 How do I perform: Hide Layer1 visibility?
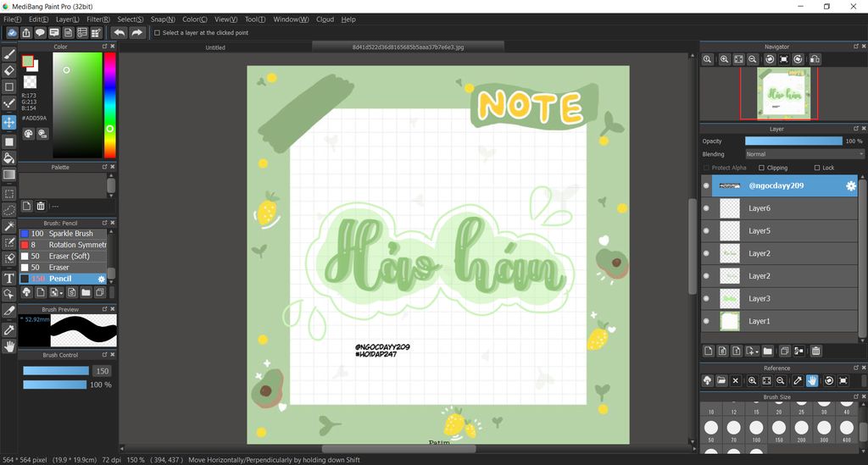[706, 321]
